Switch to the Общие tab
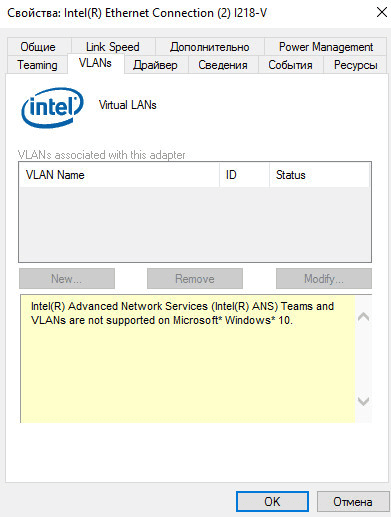The image size is (391, 517). pos(38,47)
